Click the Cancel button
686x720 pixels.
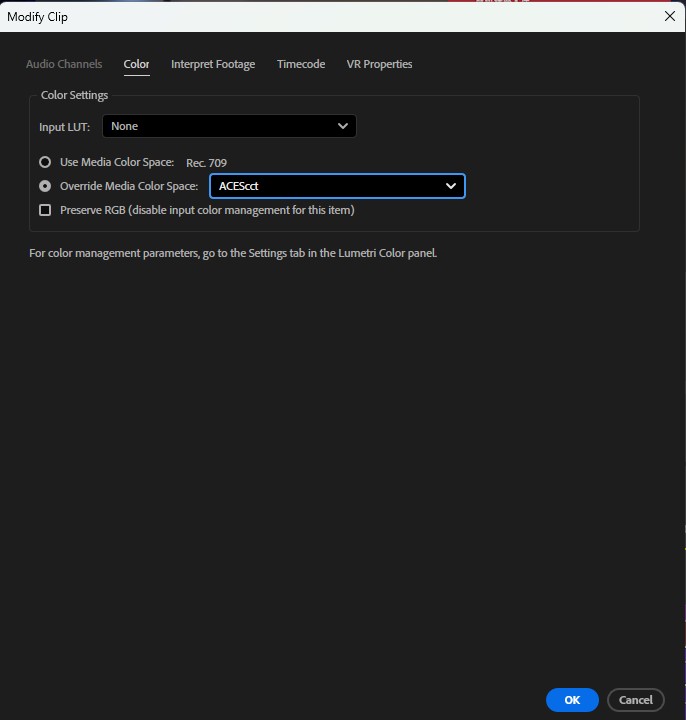coord(635,700)
